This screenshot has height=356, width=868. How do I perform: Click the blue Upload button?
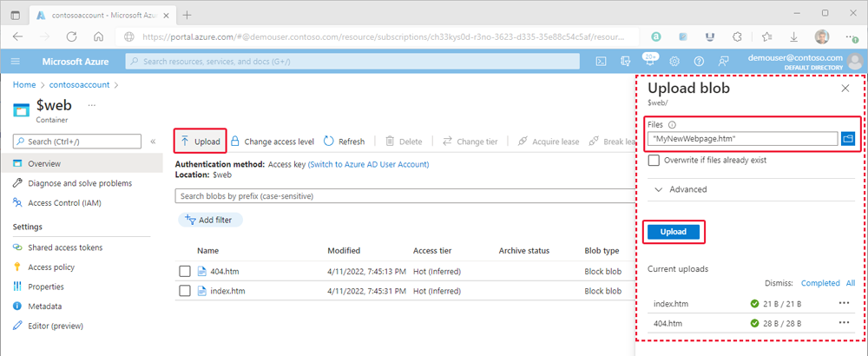(674, 232)
